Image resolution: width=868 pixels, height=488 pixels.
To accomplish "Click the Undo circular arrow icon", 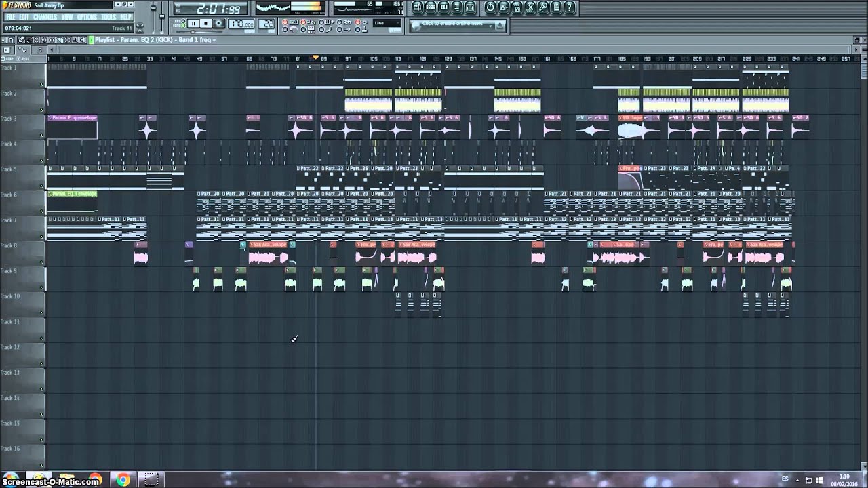I will [490, 7].
